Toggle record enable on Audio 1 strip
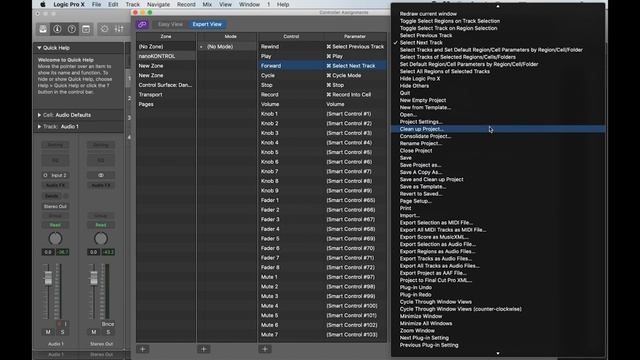Screen dimensions: 640x360 [x=58, y=324]
